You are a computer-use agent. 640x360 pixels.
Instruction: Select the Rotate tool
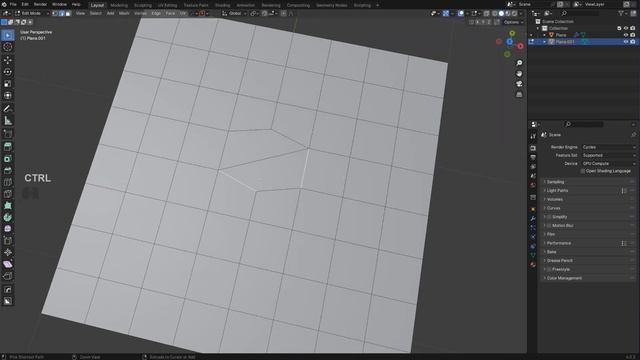point(8,72)
